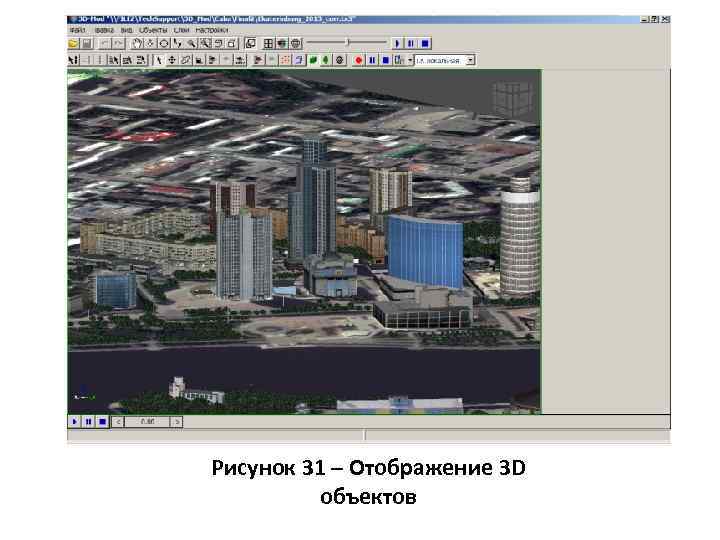
Task: Stop animation beside the top slider
Action: point(425,44)
